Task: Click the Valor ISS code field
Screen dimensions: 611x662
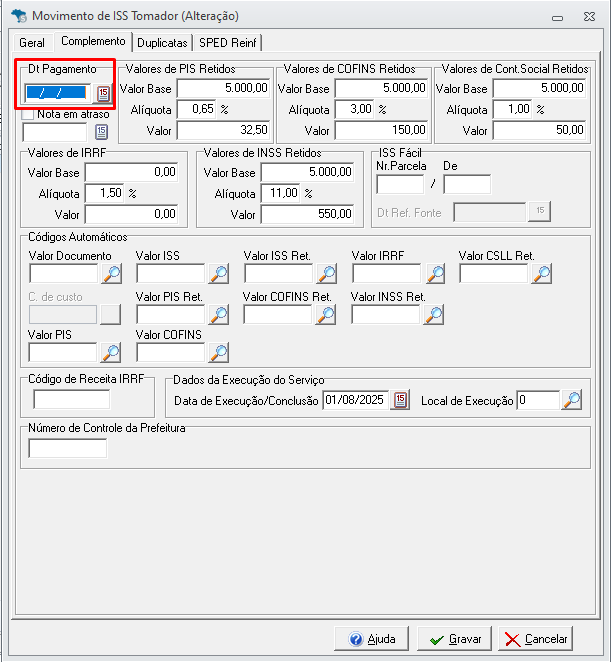Action: point(171,274)
